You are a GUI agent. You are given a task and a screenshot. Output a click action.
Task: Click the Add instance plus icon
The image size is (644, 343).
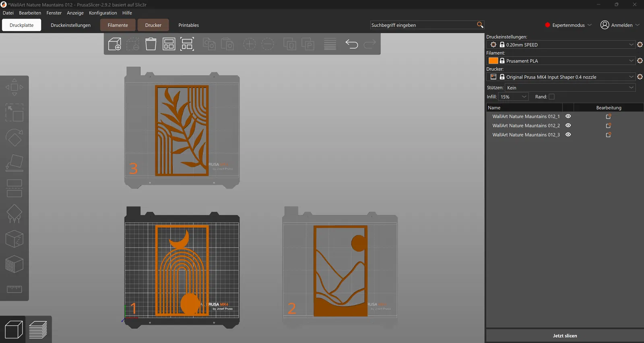pos(249,44)
